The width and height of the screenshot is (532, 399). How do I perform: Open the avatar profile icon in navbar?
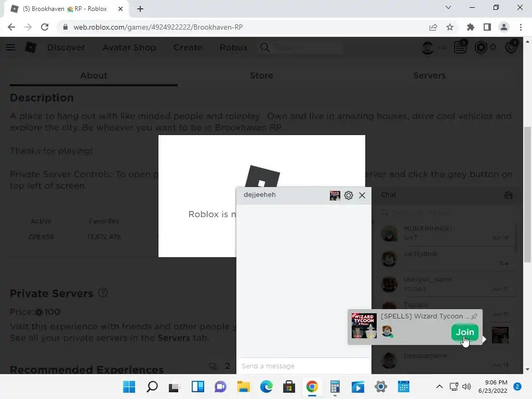(x=428, y=47)
